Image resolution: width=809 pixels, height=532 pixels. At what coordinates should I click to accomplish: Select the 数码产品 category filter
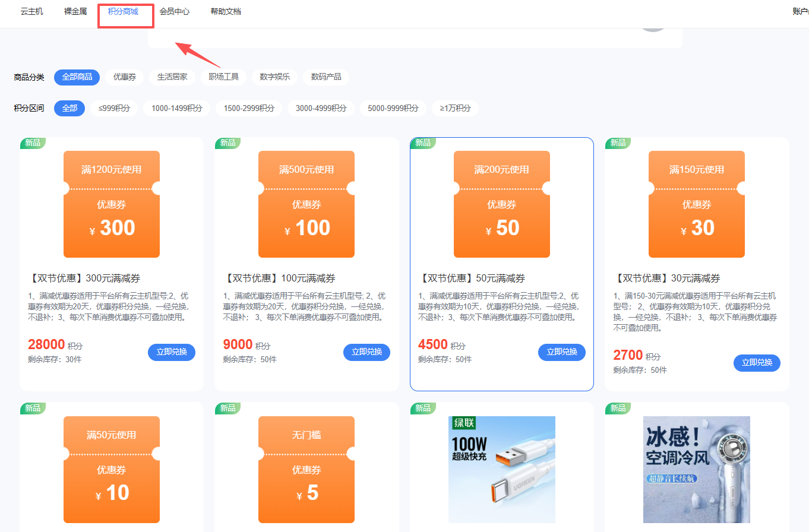[x=326, y=77]
